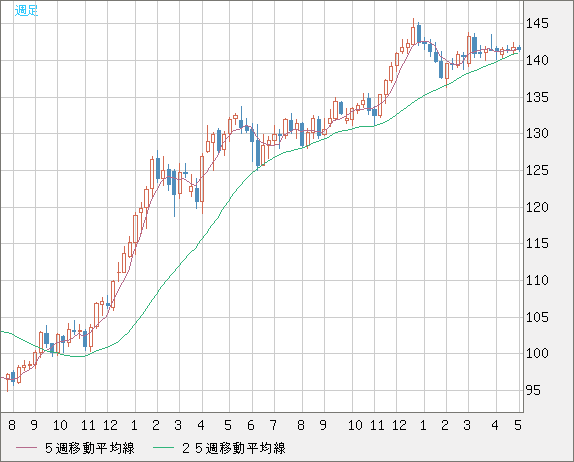Click the 100 price axis label
Image resolution: width=574 pixels, height=462 pixels.
point(537,354)
